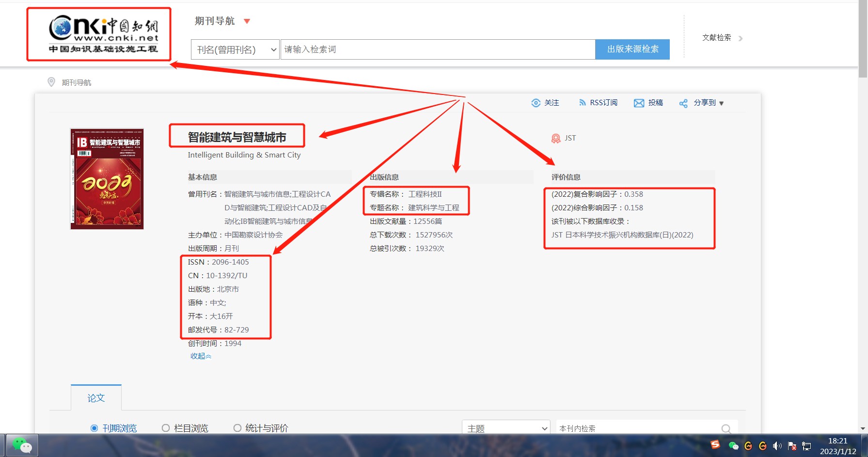Click the 分享到 share icon
Image resolution: width=868 pixels, height=457 pixels.
point(683,103)
